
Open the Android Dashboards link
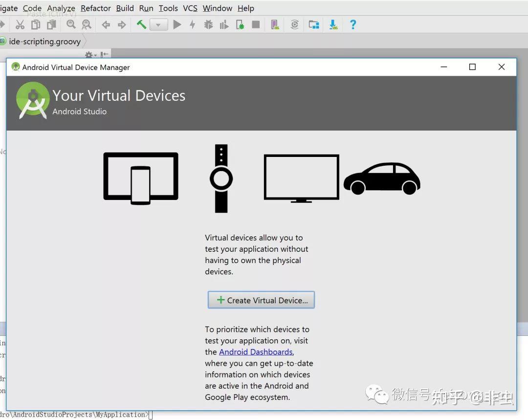(x=256, y=352)
